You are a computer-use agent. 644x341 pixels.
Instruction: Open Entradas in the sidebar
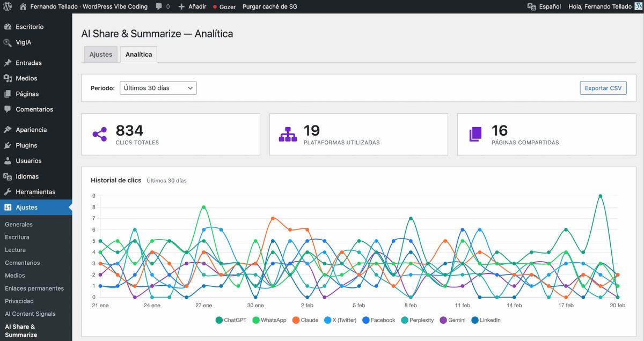36,63
